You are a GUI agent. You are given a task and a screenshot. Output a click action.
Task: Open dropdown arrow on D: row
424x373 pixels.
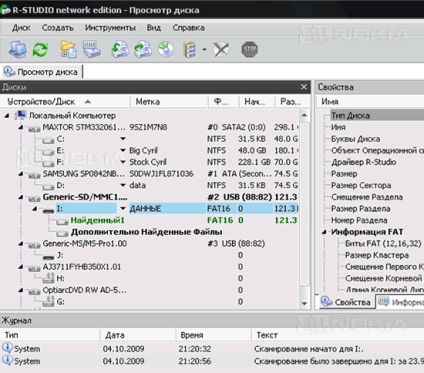tap(123, 185)
